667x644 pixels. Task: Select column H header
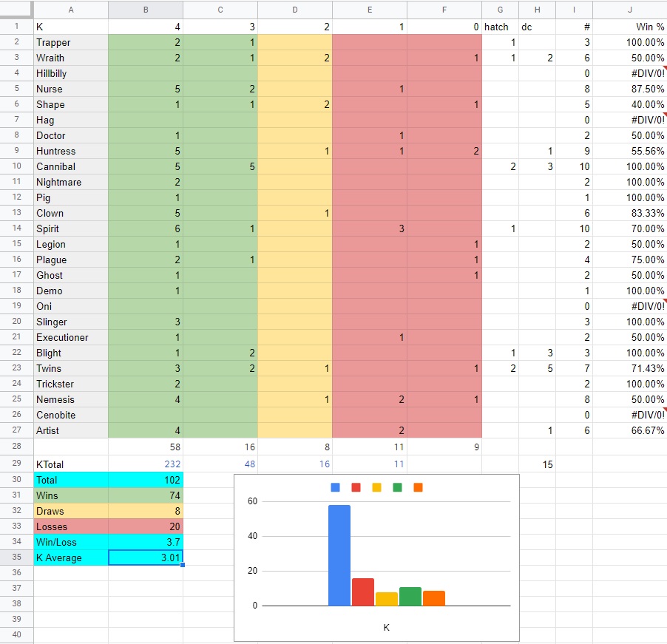[x=538, y=10]
